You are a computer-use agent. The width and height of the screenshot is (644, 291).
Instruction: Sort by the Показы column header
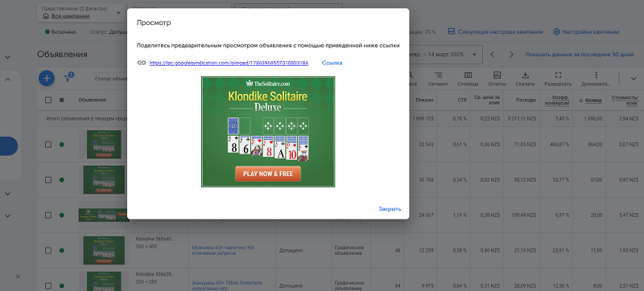424,100
